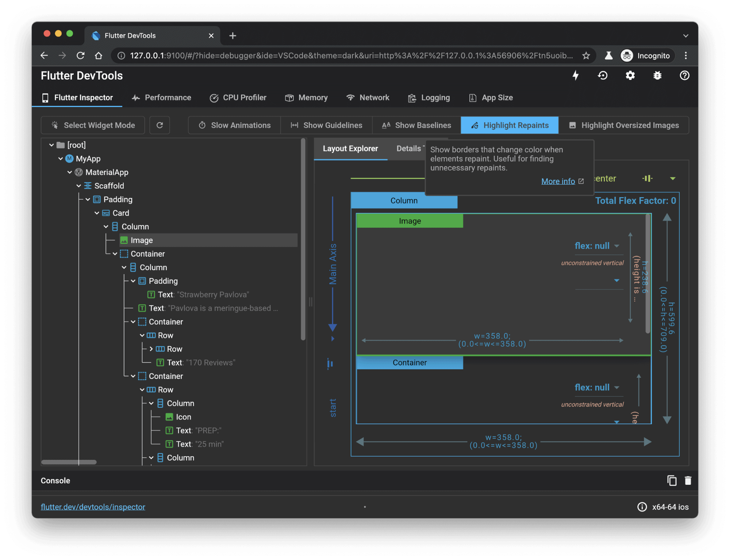Image resolution: width=730 pixels, height=560 pixels.
Task: Click the main axis alignment icon
Action: click(x=330, y=364)
